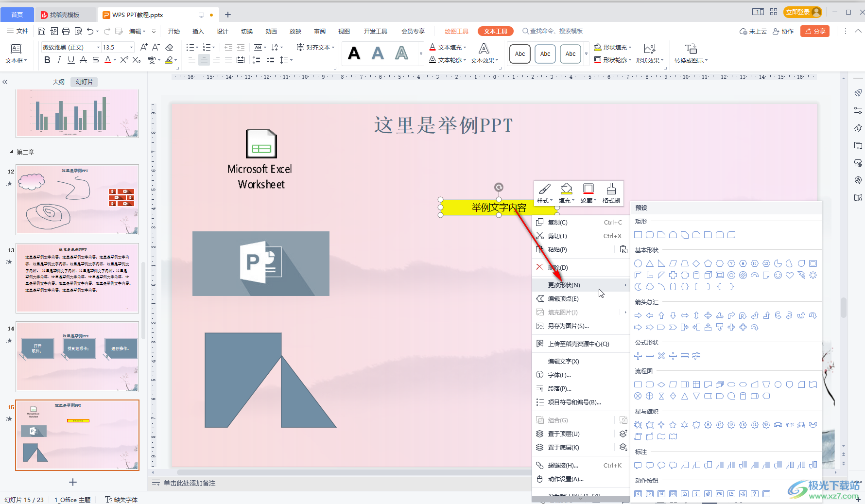The image size is (865, 504).
Task: Select 编辑顶点(E) in context menu
Action: point(581,298)
